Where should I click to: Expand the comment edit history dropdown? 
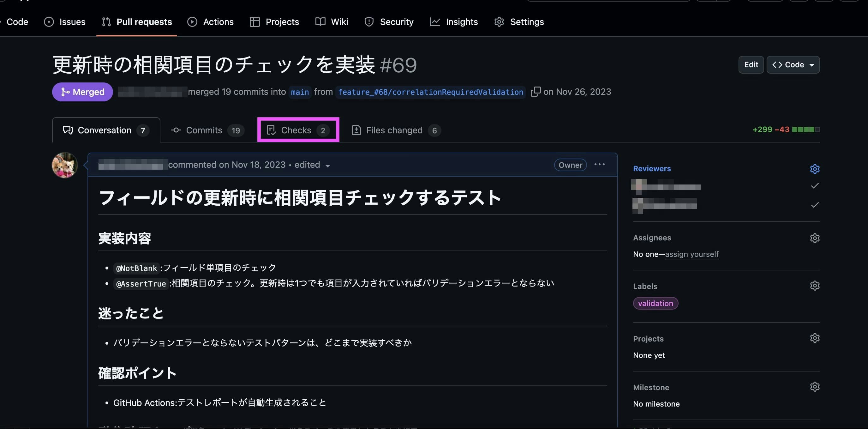pos(328,166)
